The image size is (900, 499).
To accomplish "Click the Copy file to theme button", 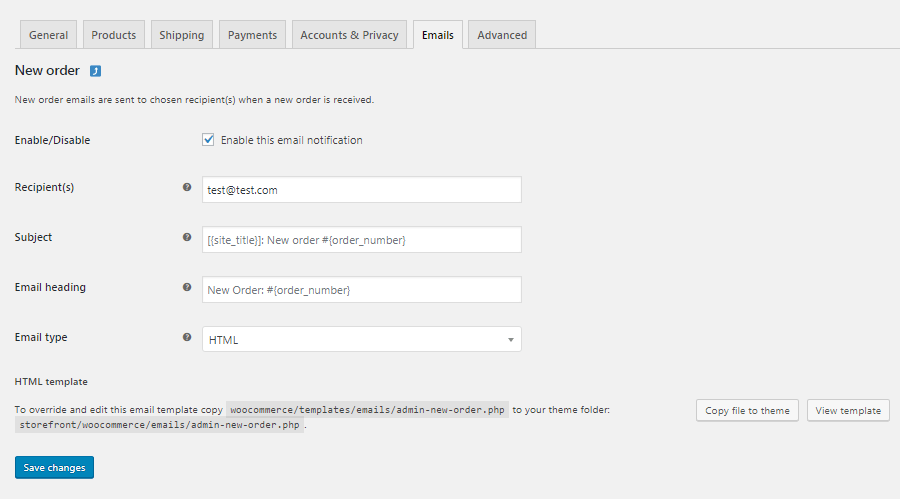I will coord(747,411).
